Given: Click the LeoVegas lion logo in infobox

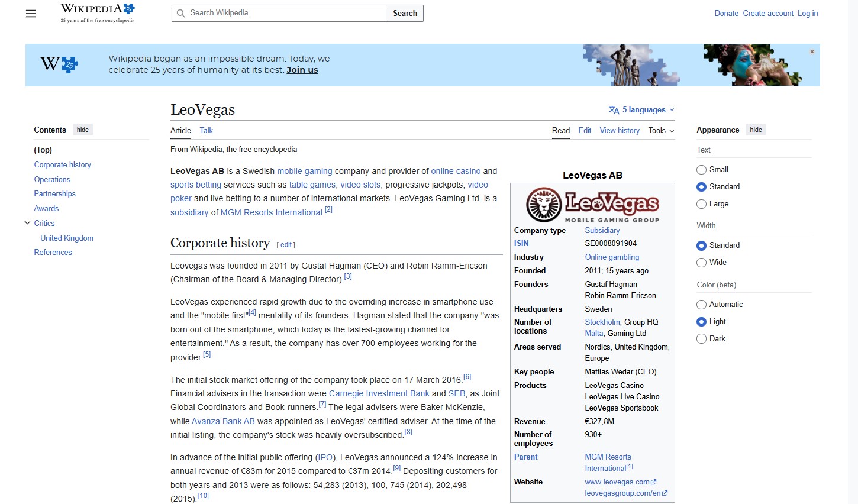Looking at the screenshot, I should click(543, 204).
